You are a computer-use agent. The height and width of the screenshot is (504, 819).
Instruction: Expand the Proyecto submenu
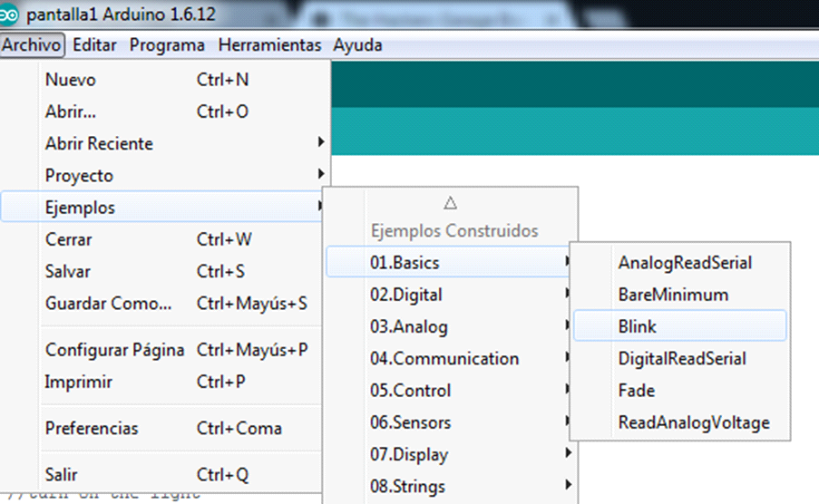pos(79,175)
